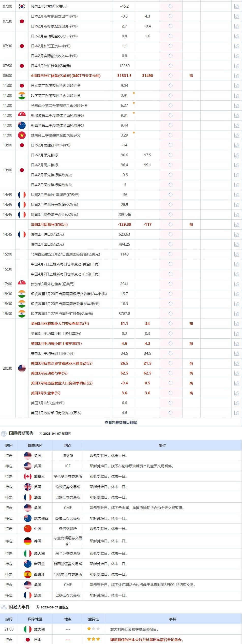The width and height of the screenshot is (242, 644).
Task: Select 中国4月7日上期所每日仓单变动-黄金 text
Action: pos(65,264)
